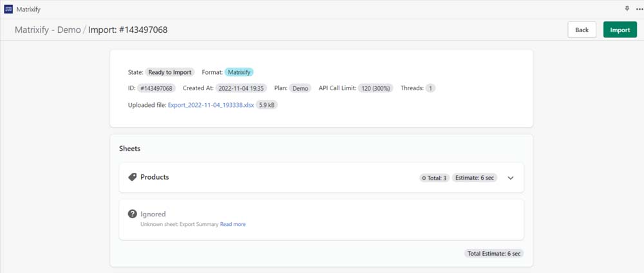The width and height of the screenshot is (644, 273).
Task: Click the green Import button
Action: [x=620, y=30]
